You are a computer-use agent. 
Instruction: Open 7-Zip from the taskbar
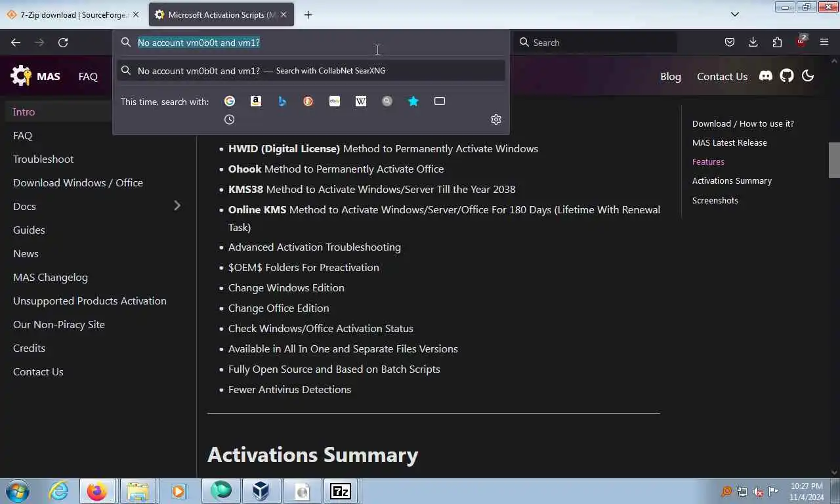click(341, 491)
